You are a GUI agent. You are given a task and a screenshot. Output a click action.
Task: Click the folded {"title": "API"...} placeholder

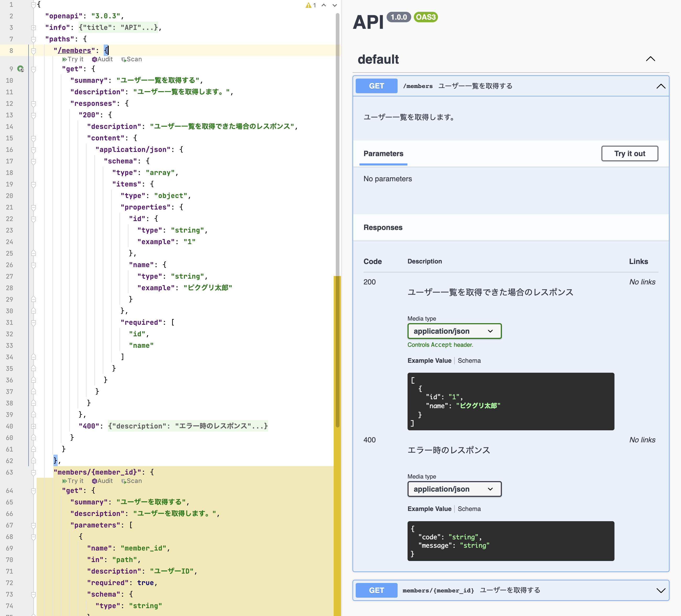tap(118, 28)
